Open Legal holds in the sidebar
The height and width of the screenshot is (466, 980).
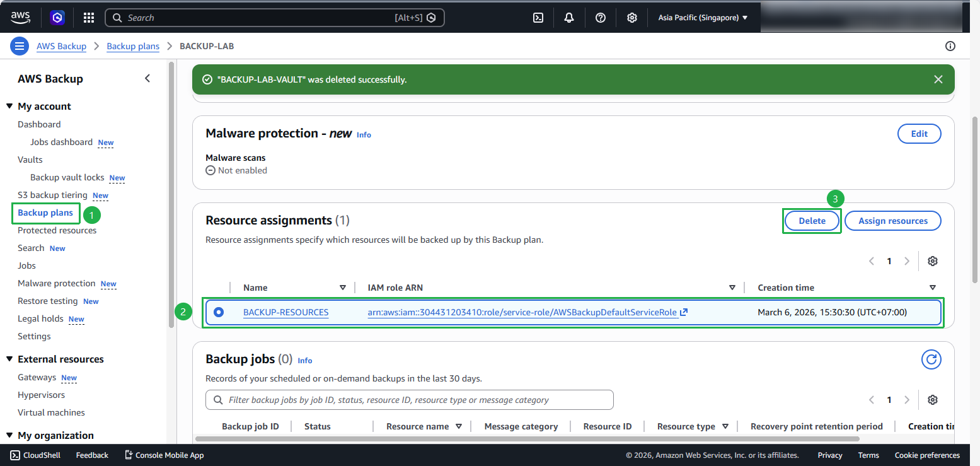40,318
